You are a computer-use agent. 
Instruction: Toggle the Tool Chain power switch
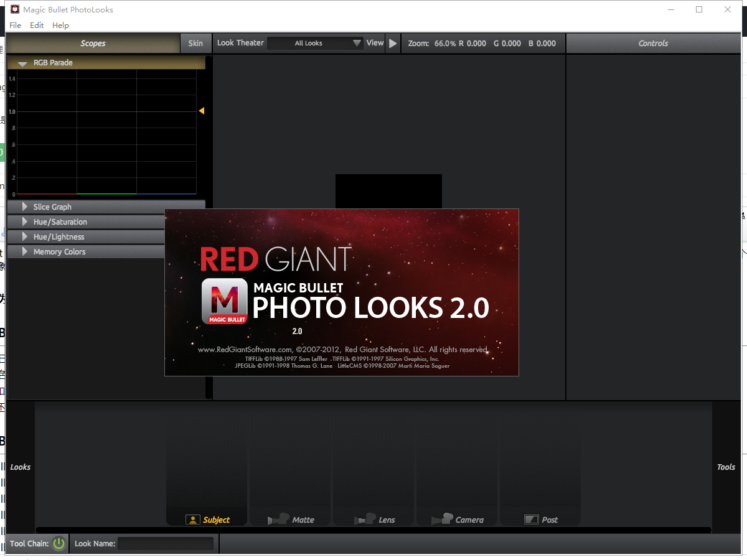(x=59, y=543)
